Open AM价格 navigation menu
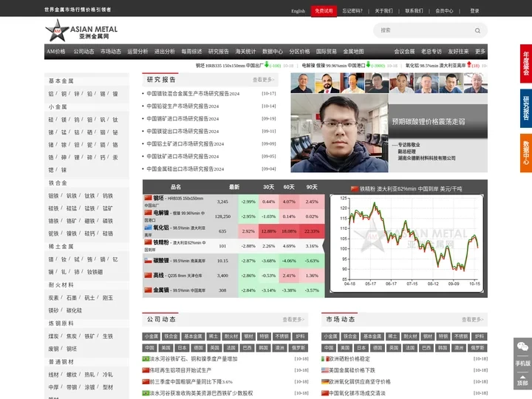The image size is (532, 399). (56, 52)
